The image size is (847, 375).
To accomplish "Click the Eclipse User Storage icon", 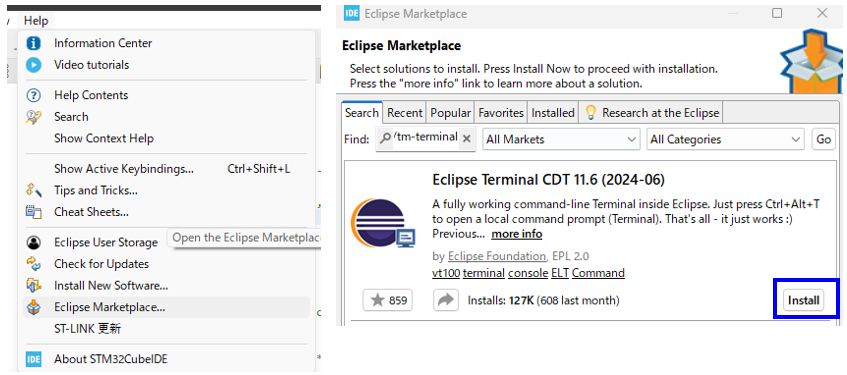I will point(33,243).
